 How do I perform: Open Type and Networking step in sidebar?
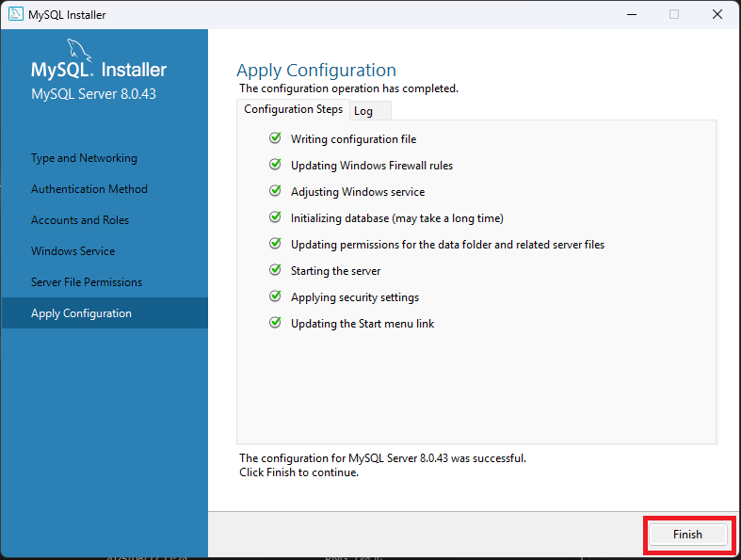point(84,158)
